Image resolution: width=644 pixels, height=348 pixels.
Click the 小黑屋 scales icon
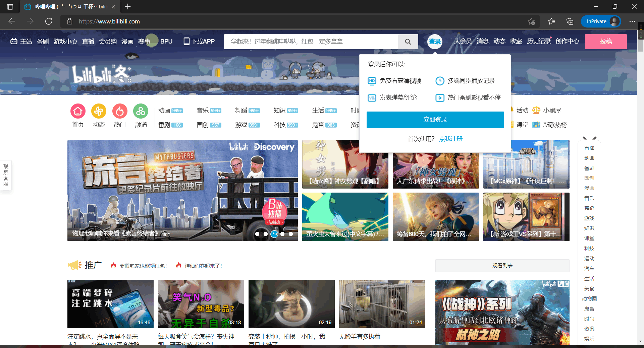pyautogui.click(x=536, y=110)
